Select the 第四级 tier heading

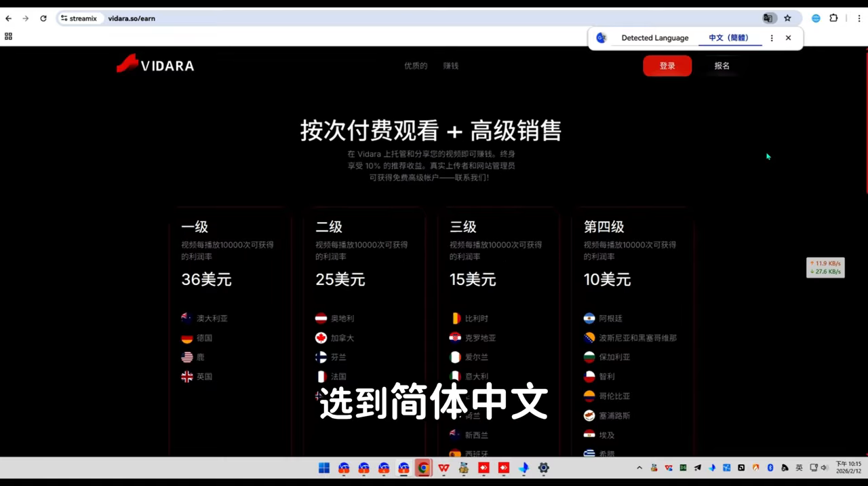(x=604, y=227)
